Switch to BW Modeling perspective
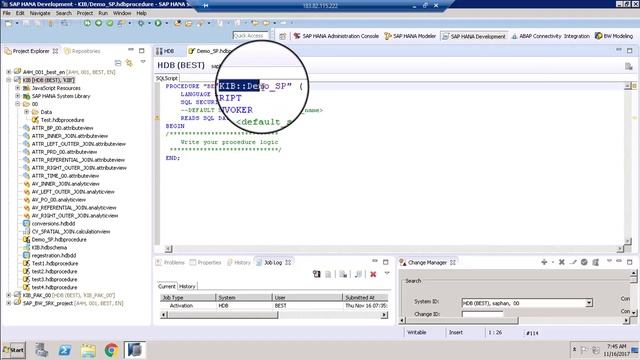Screen dimensions: 640x360 click(x=614, y=36)
